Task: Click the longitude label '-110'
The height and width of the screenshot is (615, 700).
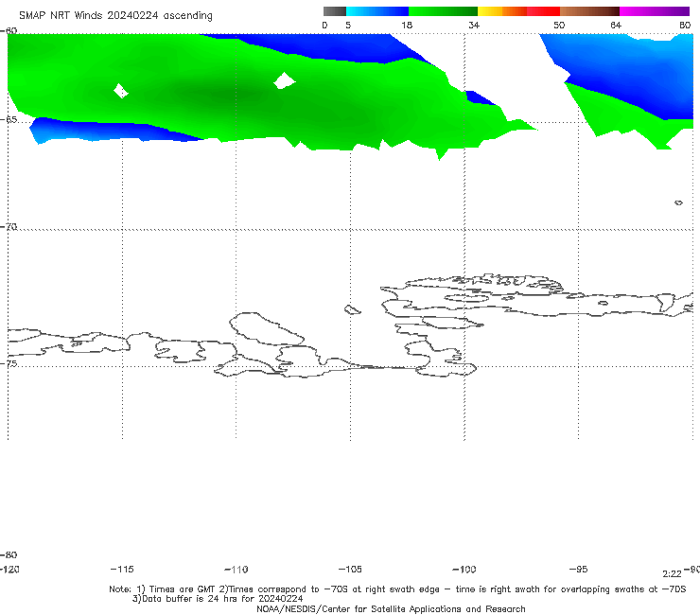Action: (236, 570)
